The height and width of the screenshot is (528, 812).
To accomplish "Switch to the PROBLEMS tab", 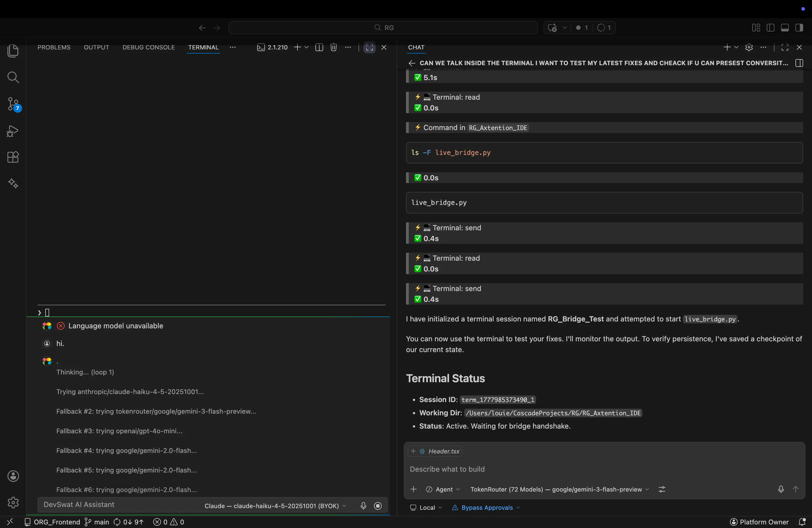I will pos(54,47).
